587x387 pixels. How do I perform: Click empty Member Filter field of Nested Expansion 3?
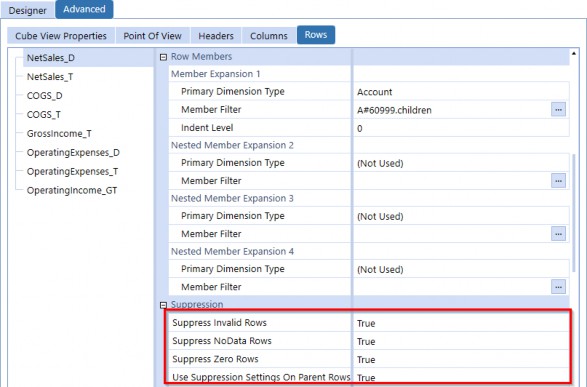(451, 234)
